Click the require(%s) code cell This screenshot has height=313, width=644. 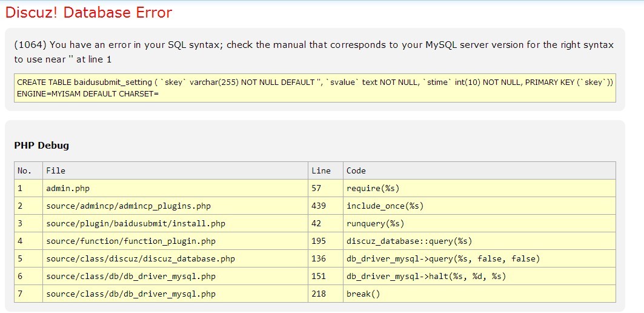373,188
